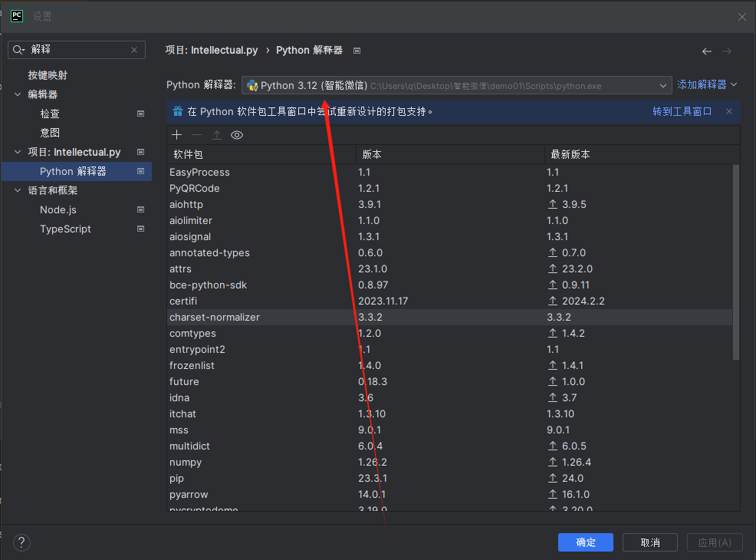Collapse the 语言和框架 section
756x560 pixels.
(18, 190)
